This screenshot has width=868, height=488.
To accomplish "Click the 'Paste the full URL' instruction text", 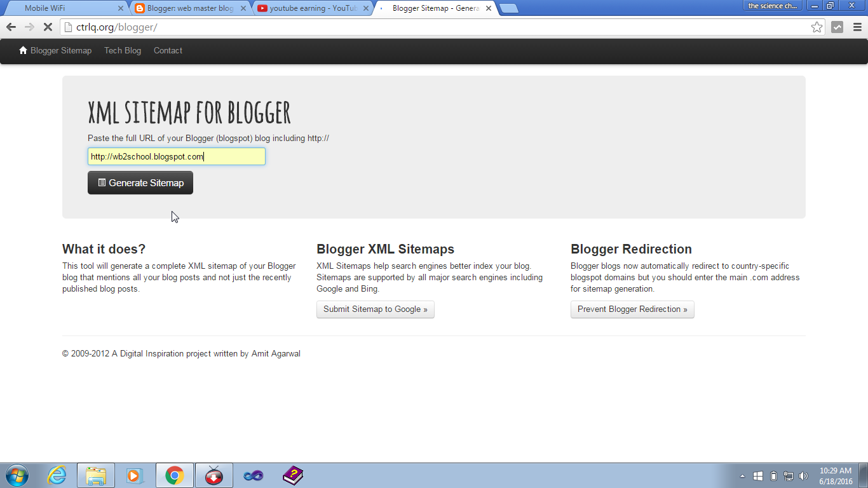I will click(208, 138).
